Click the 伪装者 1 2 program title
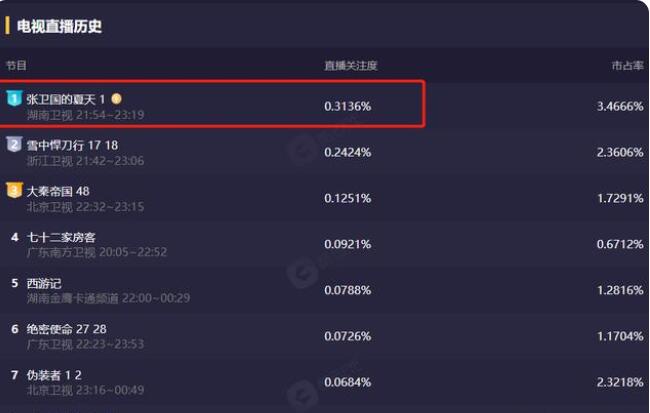The image size is (650, 413). [54, 375]
